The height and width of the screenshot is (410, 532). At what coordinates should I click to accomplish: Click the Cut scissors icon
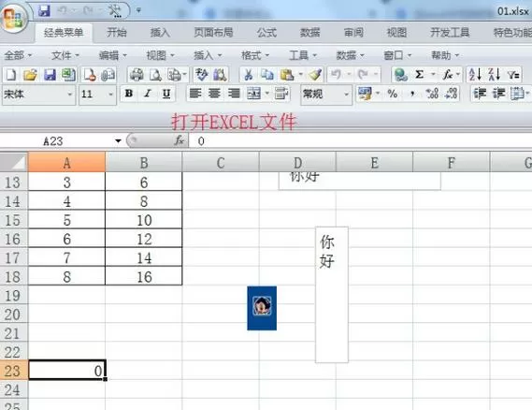pyautogui.click(x=249, y=75)
